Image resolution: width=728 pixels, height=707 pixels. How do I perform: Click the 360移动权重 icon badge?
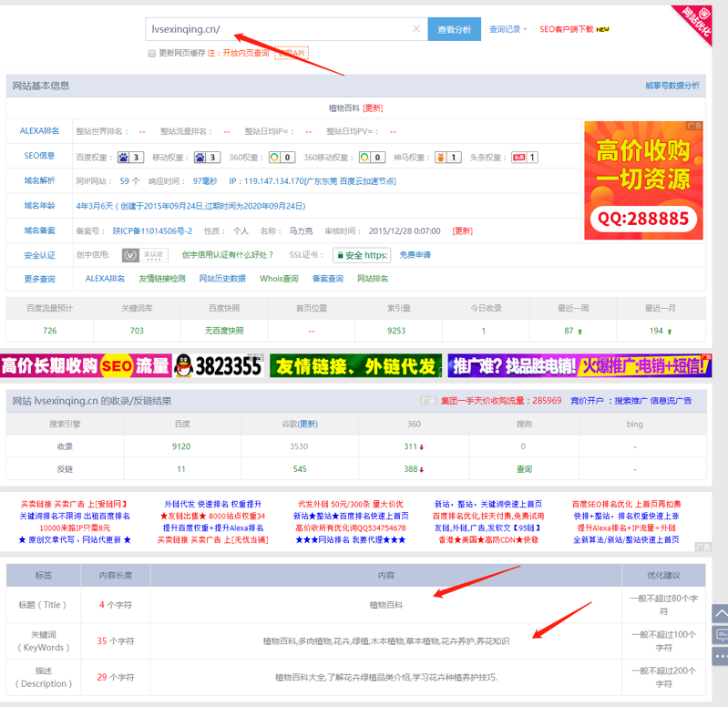pos(373,158)
